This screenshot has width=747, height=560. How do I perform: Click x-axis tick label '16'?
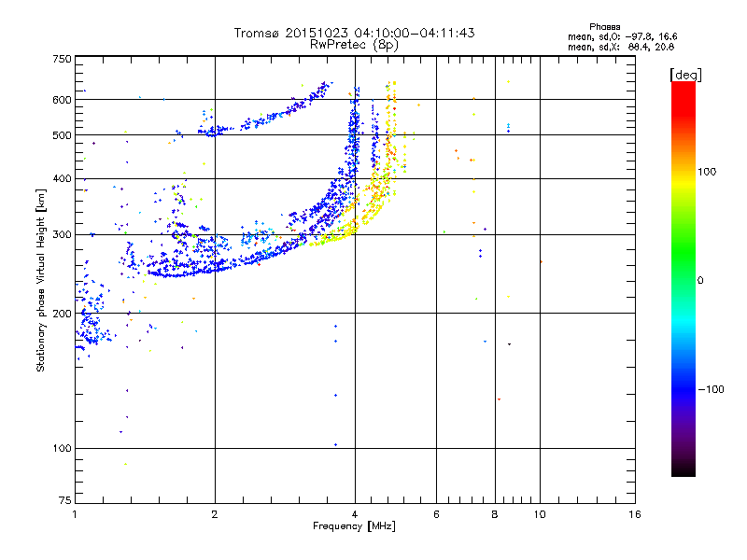coord(635,514)
